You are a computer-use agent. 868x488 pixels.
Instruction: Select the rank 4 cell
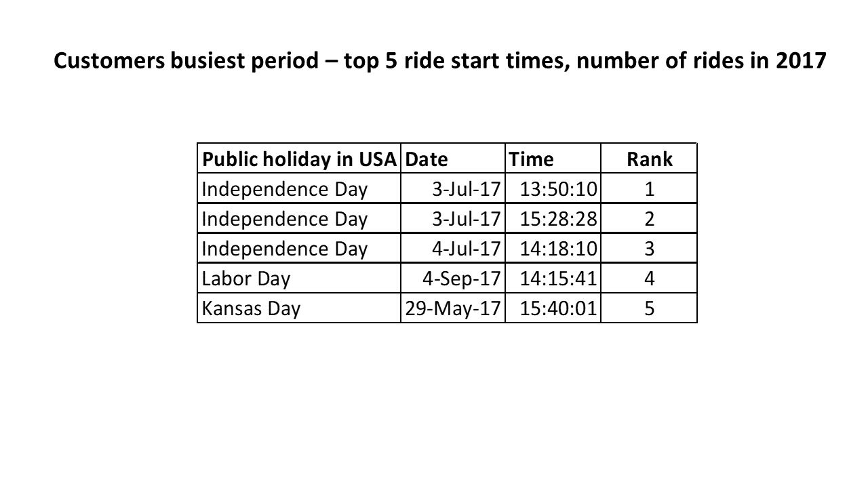(x=649, y=278)
